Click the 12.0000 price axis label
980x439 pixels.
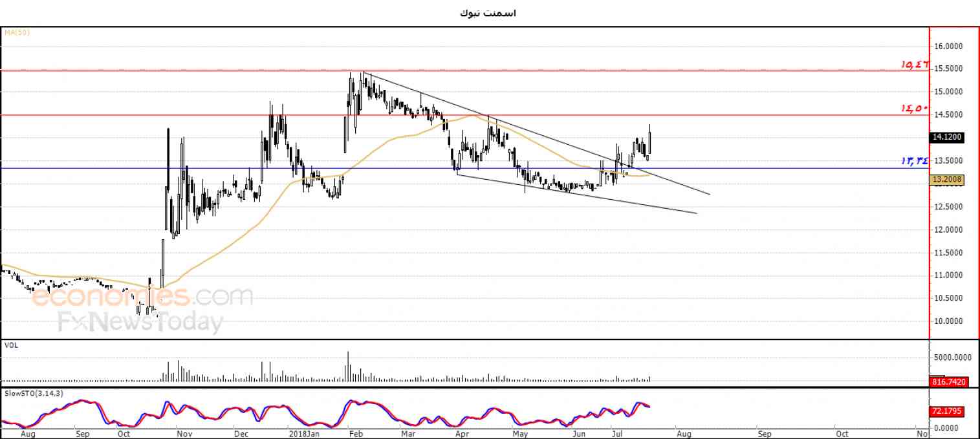[948, 230]
